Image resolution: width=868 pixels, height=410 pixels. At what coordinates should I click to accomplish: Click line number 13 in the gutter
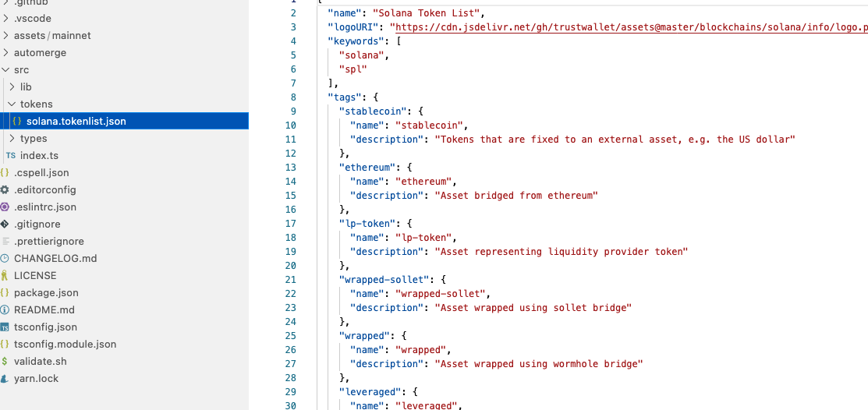pos(291,167)
